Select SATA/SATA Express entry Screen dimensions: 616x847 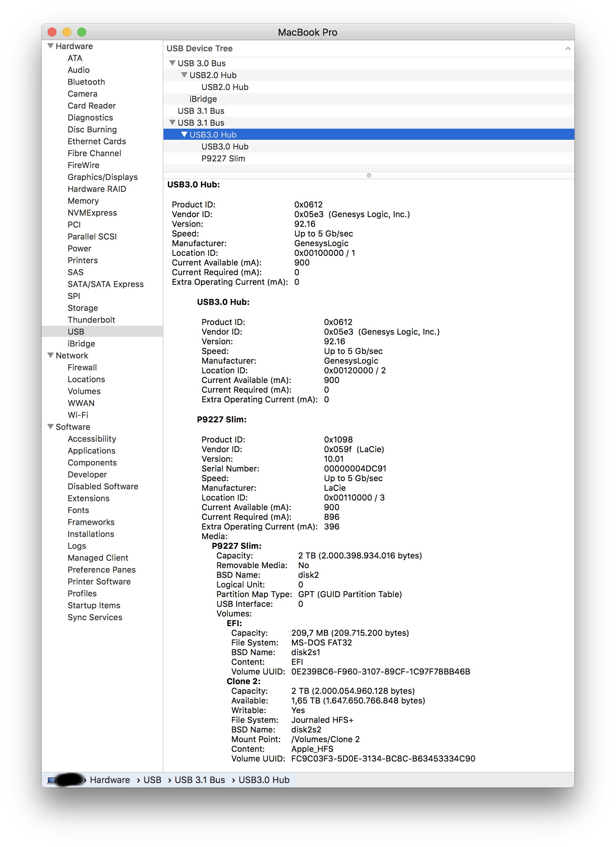point(106,284)
